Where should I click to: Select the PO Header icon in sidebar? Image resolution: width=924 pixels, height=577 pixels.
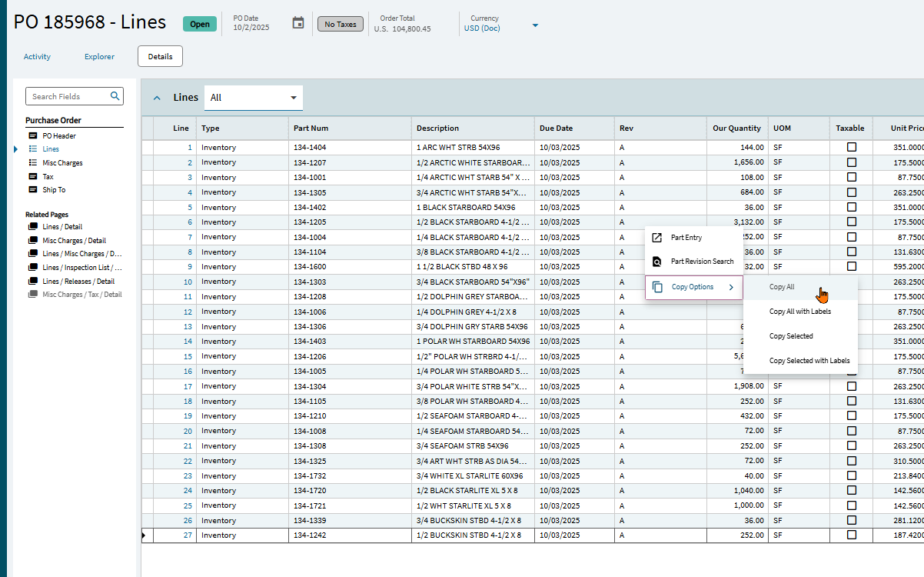(33, 136)
